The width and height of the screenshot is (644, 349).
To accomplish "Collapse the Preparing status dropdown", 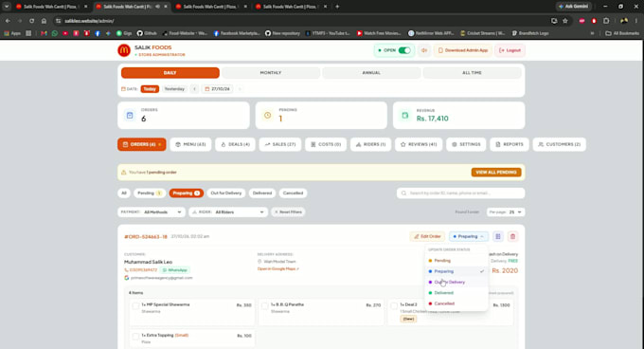I will click(x=468, y=236).
